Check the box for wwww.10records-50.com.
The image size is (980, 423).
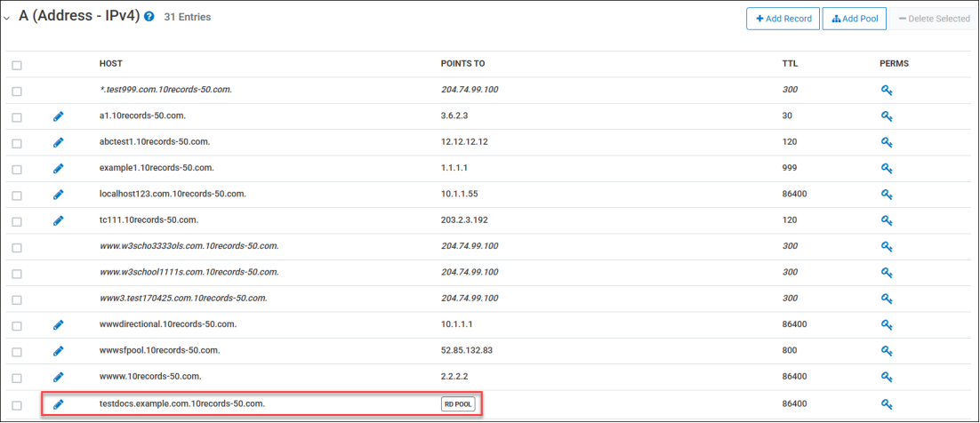pyautogui.click(x=17, y=378)
